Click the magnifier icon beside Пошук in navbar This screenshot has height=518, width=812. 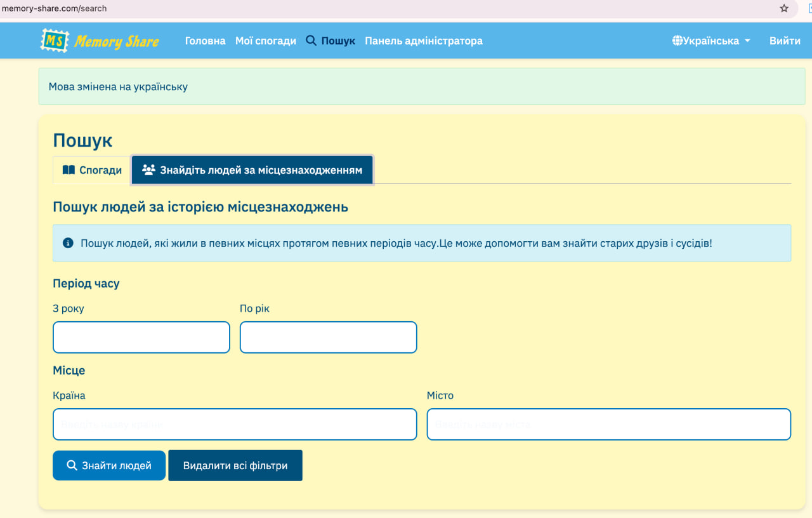pyautogui.click(x=311, y=41)
